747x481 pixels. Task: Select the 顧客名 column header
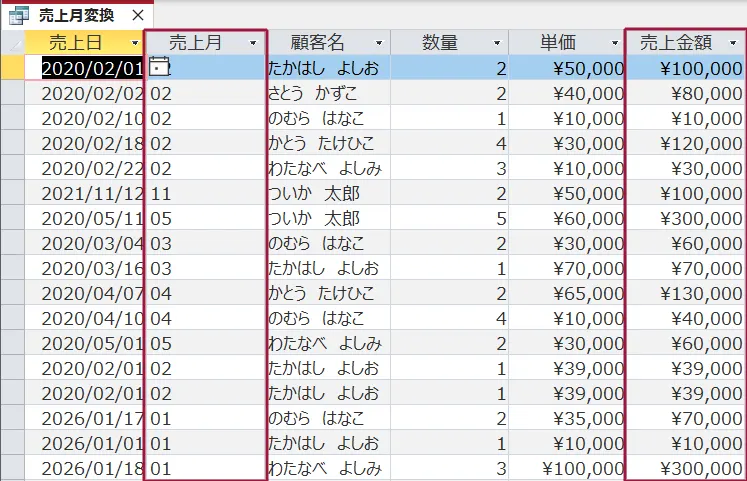tap(318, 43)
